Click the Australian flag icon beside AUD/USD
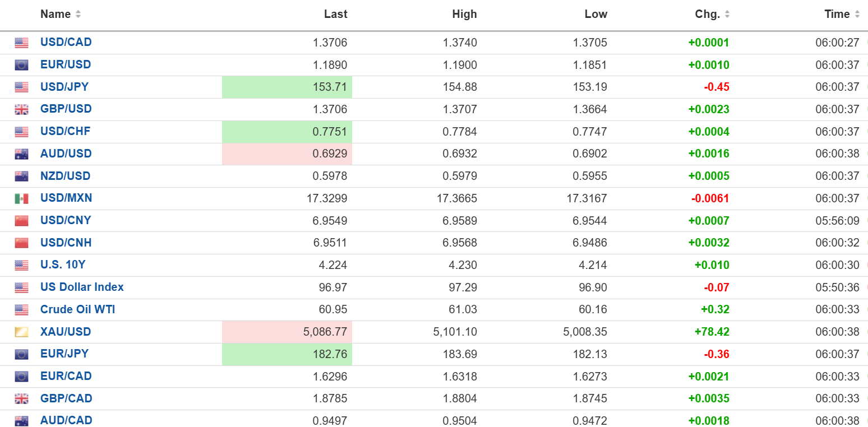The image size is (868, 427). tap(21, 154)
